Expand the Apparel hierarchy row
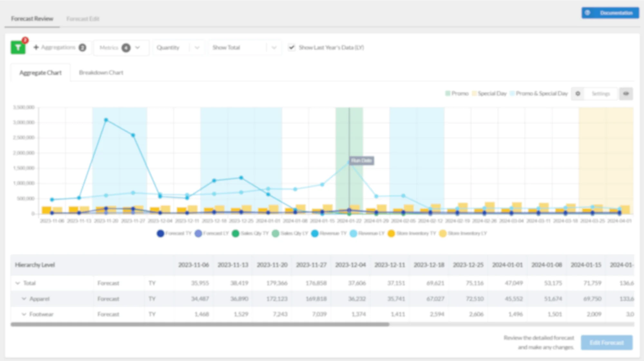 (x=24, y=299)
